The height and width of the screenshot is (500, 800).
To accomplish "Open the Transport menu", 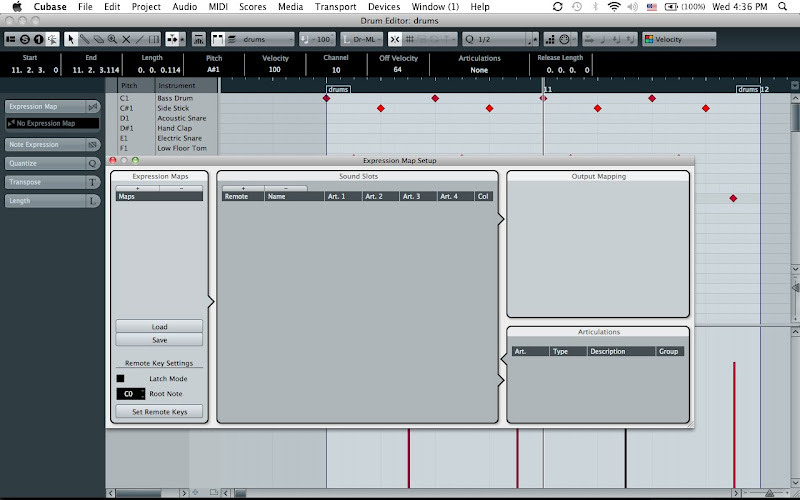I will click(335, 7).
